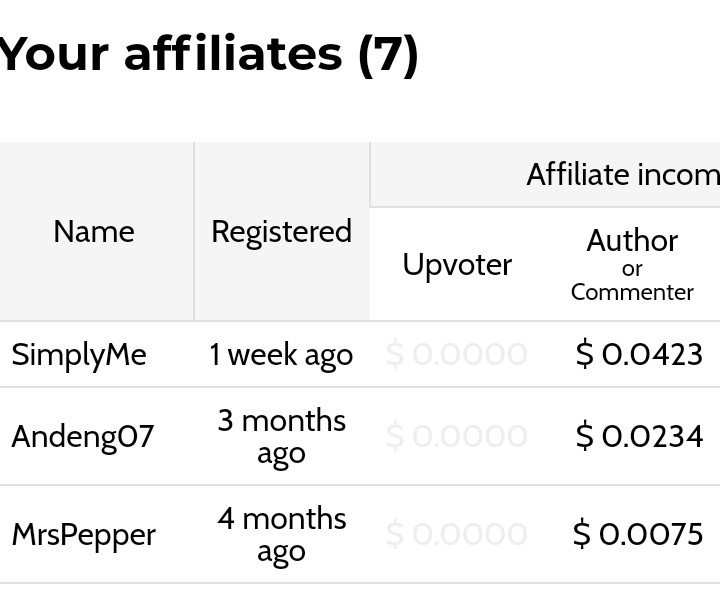
Task: Click SimplyMe's 1 week ago registration
Action: (x=281, y=355)
